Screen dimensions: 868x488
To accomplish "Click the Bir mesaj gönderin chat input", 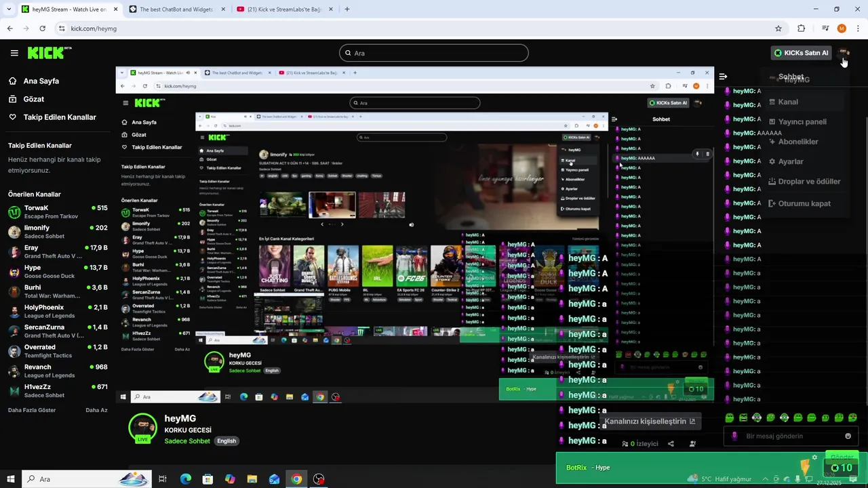I will pos(791,436).
